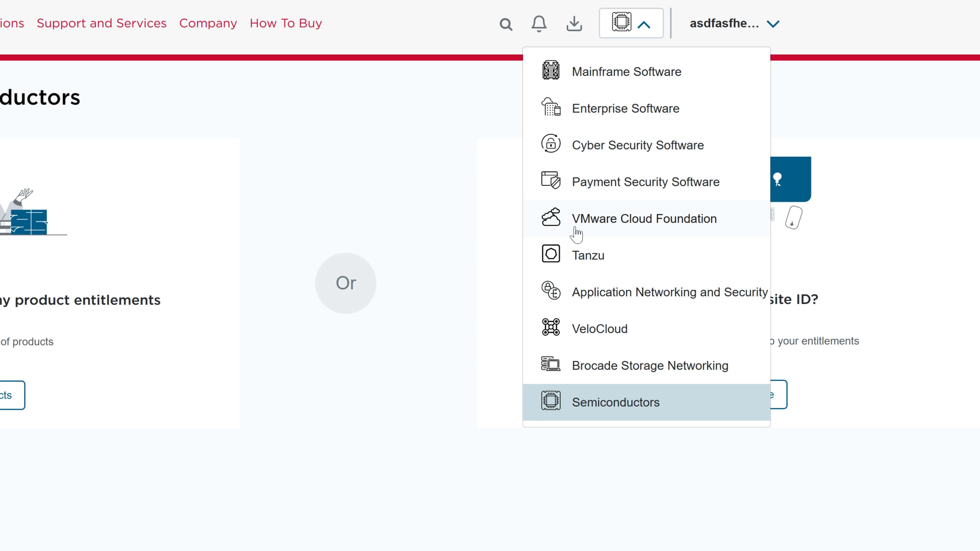The image size is (980, 551).
Task: Choose Cyber Security Software
Action: click(646, 145)
